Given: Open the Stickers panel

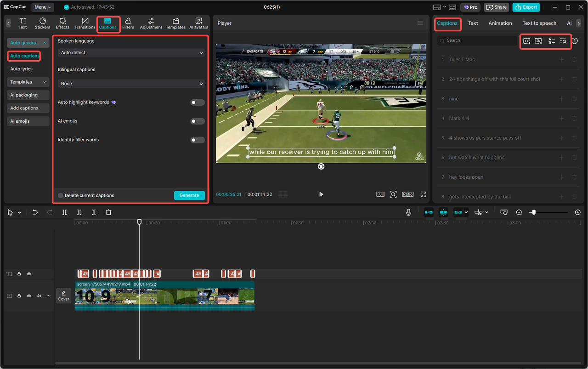Looking at the screenshot, I should point(42,23).
